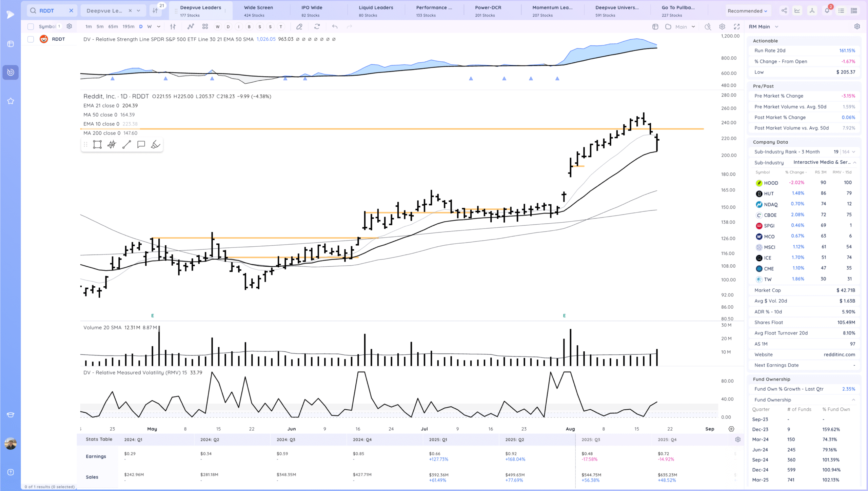The image size is (868, 491).
Task: Open the indicators icon in chart toolbar
Action: tap(191, 26)
